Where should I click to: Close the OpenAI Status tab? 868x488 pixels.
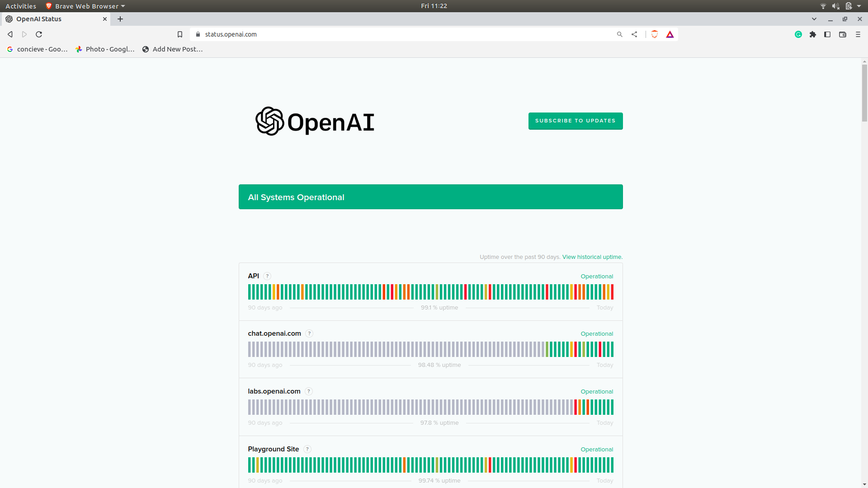(105, 19)
